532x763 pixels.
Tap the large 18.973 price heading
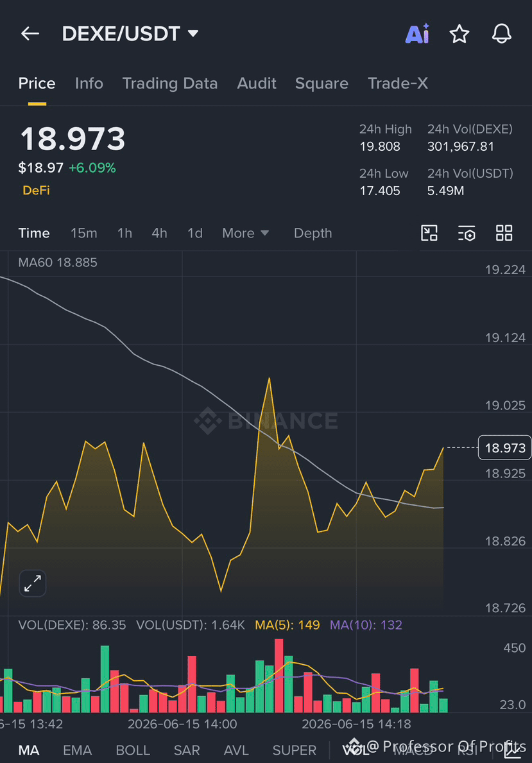click(73, 139)
